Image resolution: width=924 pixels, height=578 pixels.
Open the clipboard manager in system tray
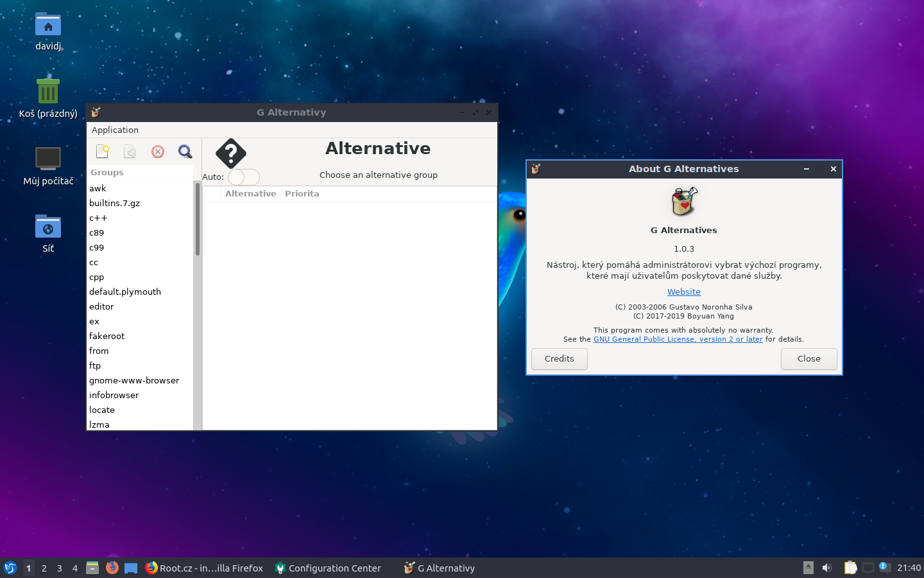click(850, 568)
